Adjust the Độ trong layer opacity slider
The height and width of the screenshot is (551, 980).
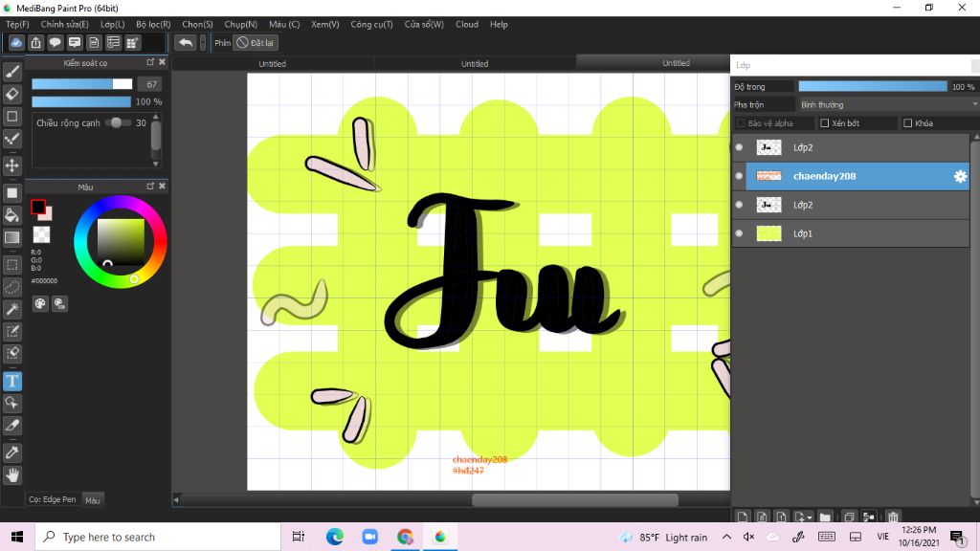(x=873, y=86)
